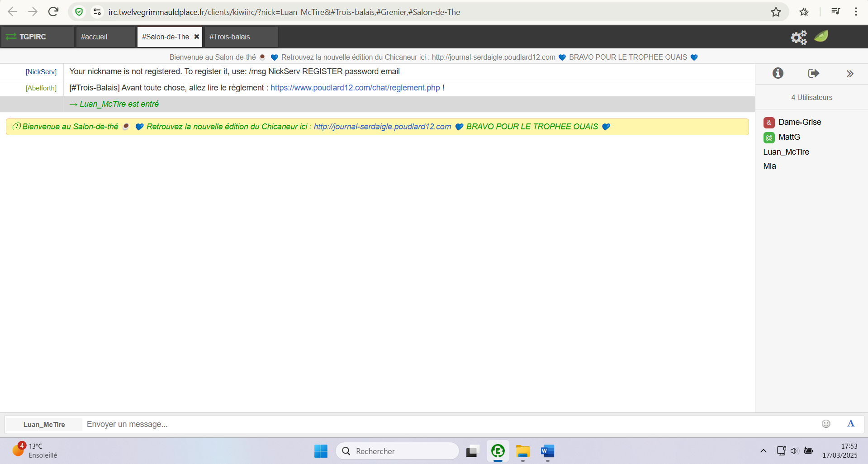
Task: Close the #Salon-de-The tab
Action: (197, 37)
